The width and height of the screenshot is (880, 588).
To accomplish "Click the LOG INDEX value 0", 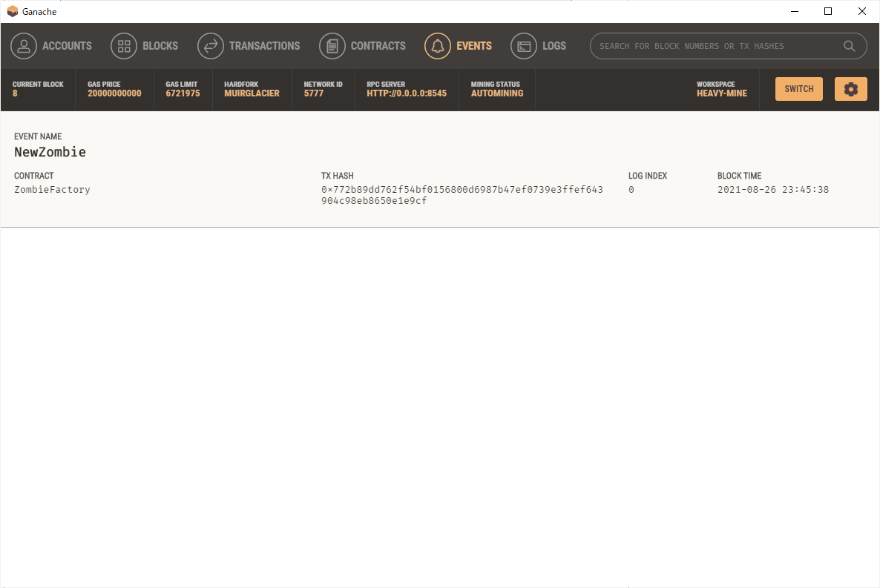I will (x=631, y=190).
